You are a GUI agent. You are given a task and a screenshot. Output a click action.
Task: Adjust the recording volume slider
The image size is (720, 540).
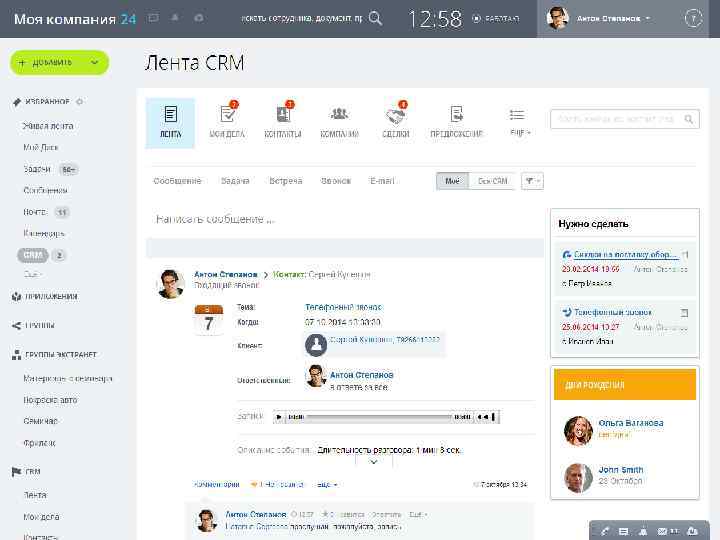point(494,417)
